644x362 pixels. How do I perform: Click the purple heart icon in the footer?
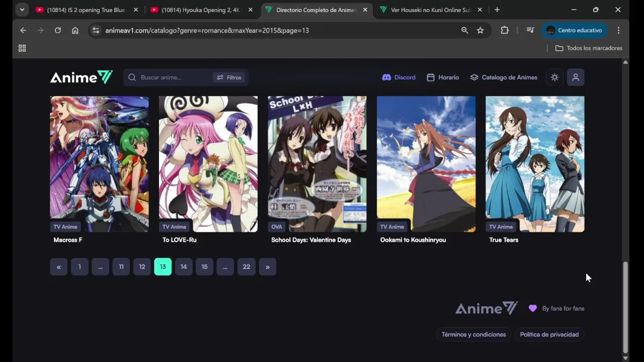click(x=533, y=308)
